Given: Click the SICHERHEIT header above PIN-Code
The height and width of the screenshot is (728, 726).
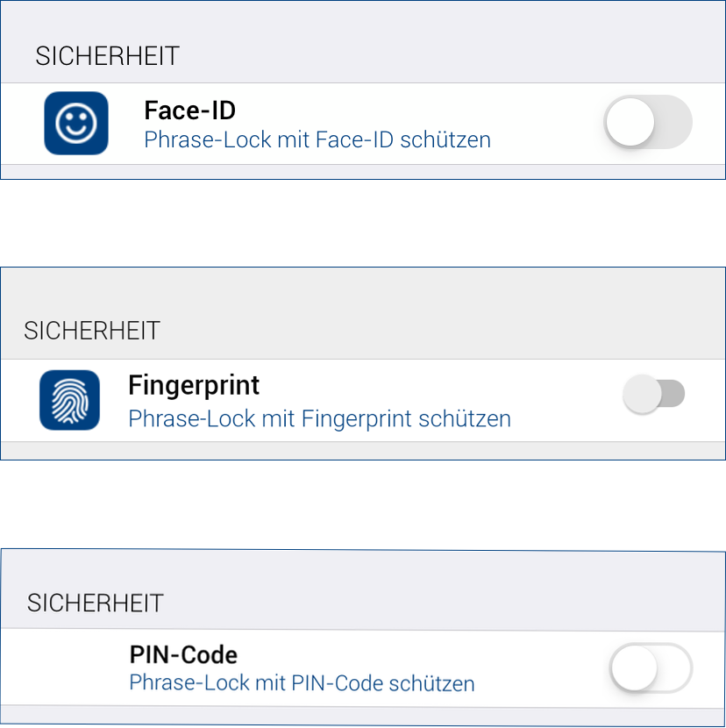Looking at the screenshot, I should [x=96, y=603].
